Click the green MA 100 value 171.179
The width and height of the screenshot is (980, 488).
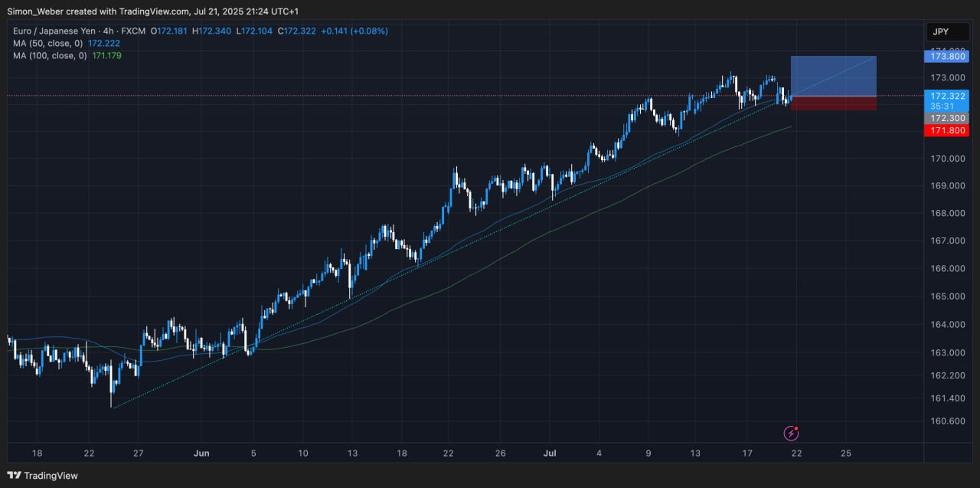(106, 56)
